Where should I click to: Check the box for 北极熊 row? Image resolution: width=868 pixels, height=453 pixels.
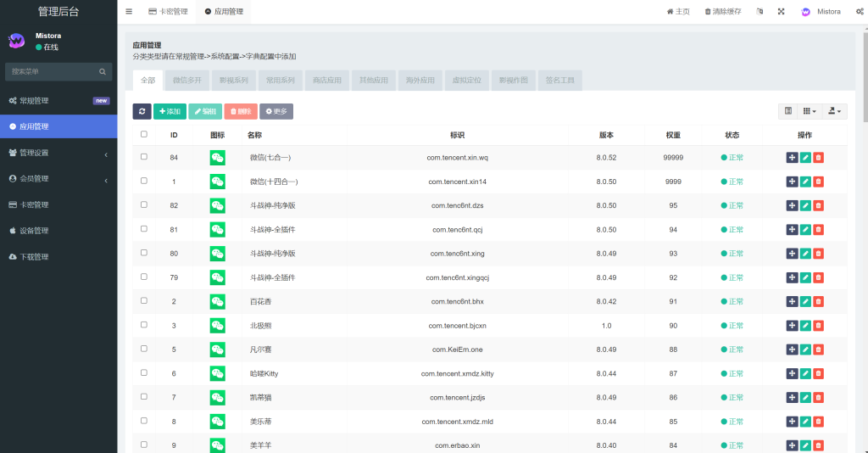click(x=144, y=325)
